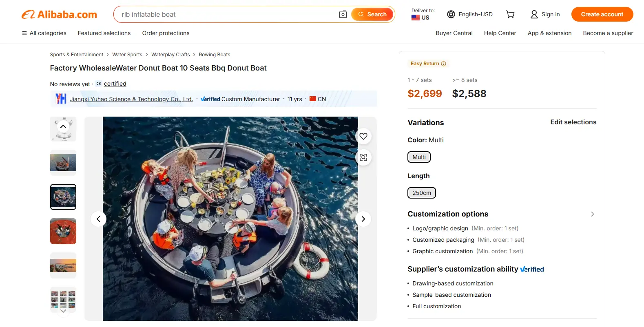
Task: Click the globe language icon
Action: click(x=451, y=14)
